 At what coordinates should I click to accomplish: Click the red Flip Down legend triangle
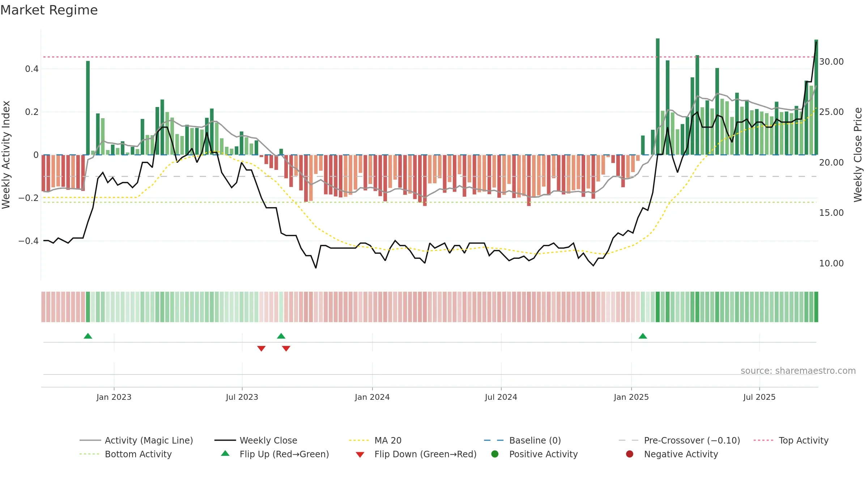point(360,455)
